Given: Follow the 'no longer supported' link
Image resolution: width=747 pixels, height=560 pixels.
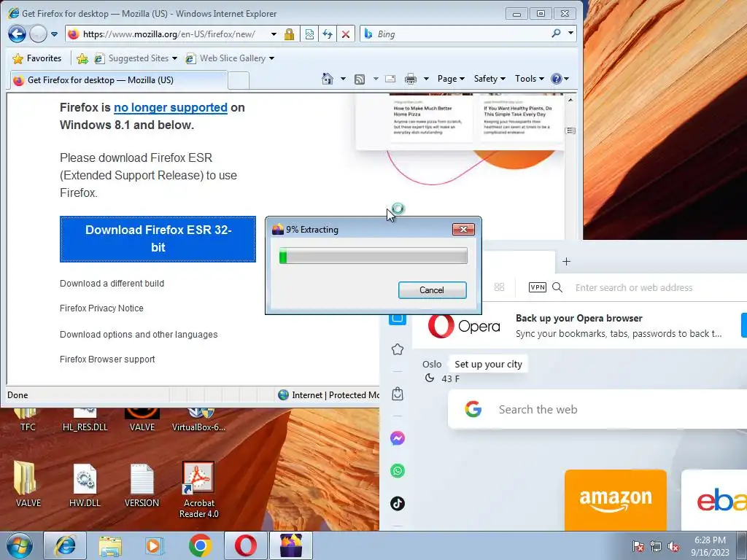Looking at the screenshot, I should 171,108.
